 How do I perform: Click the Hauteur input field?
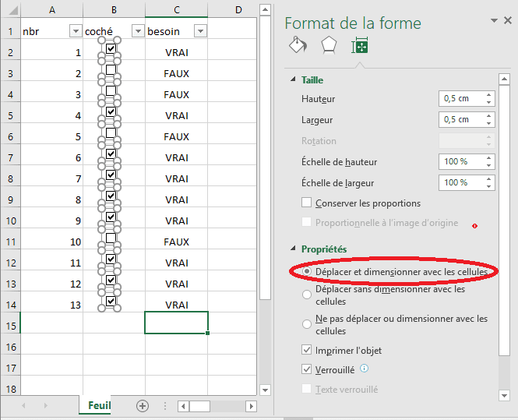pyautogui.click(x=460, y=99)
